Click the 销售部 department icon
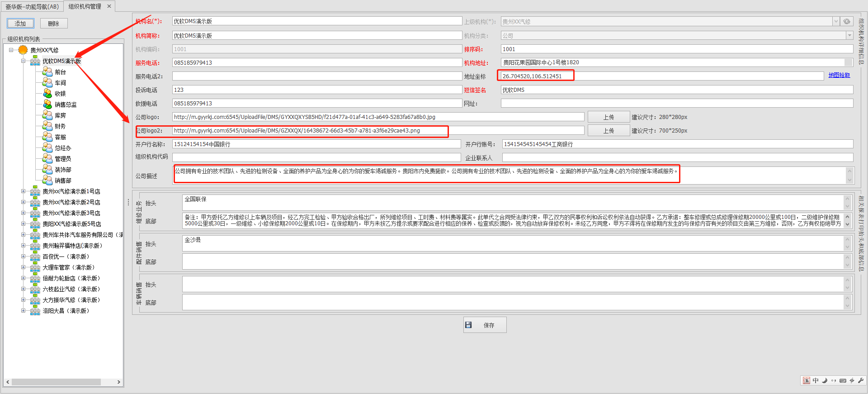The width and height of the screenshot is (868, 394). pyautogui.click(x=47, y=180)
